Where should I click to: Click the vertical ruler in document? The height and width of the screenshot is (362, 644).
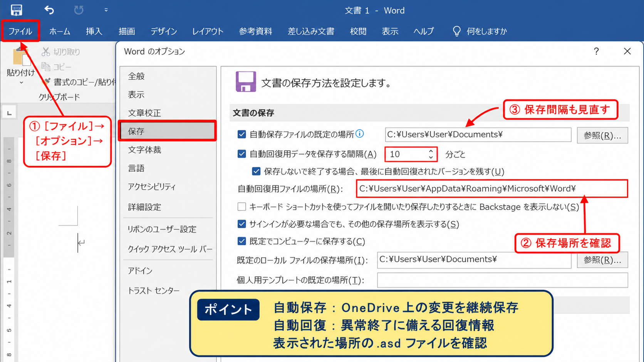click(x=9, y=250)
